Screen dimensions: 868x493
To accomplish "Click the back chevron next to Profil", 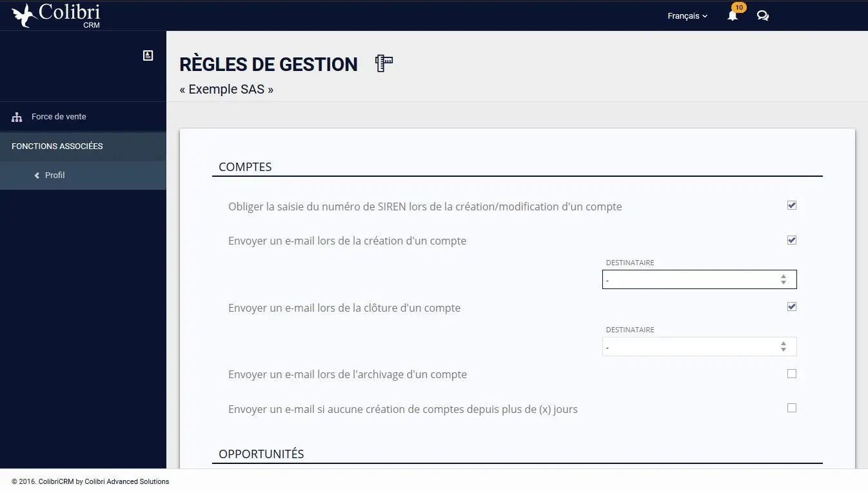I will 37,176.
